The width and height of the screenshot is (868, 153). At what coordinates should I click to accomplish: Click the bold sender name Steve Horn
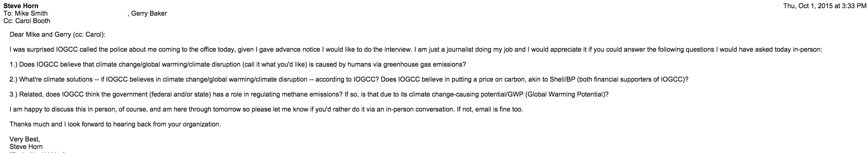(21, 6)
